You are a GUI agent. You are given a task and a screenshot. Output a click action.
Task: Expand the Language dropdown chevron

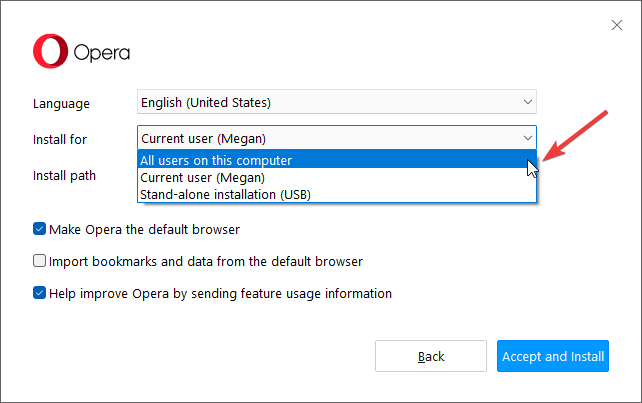pyautogui.click(x=528, y=102)
